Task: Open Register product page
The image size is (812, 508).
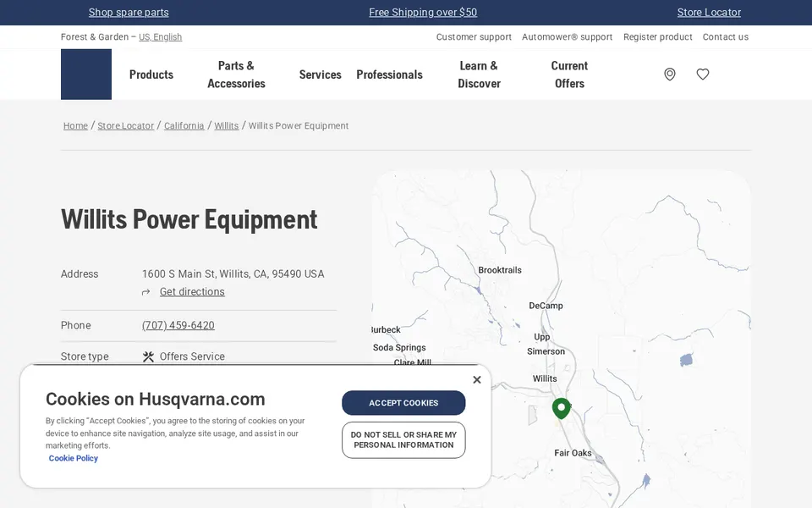Action: tap(658, 36)
